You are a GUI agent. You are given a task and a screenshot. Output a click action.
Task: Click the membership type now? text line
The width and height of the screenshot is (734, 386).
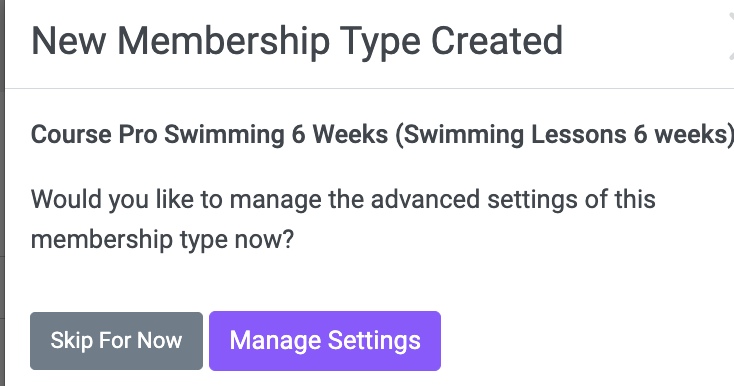coord(162,240)
